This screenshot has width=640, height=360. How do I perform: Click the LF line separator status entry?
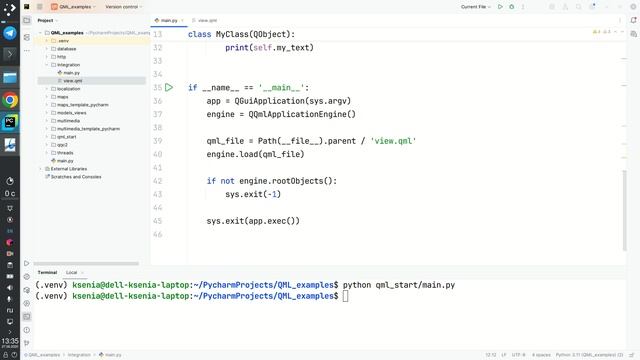coord(504,355)
